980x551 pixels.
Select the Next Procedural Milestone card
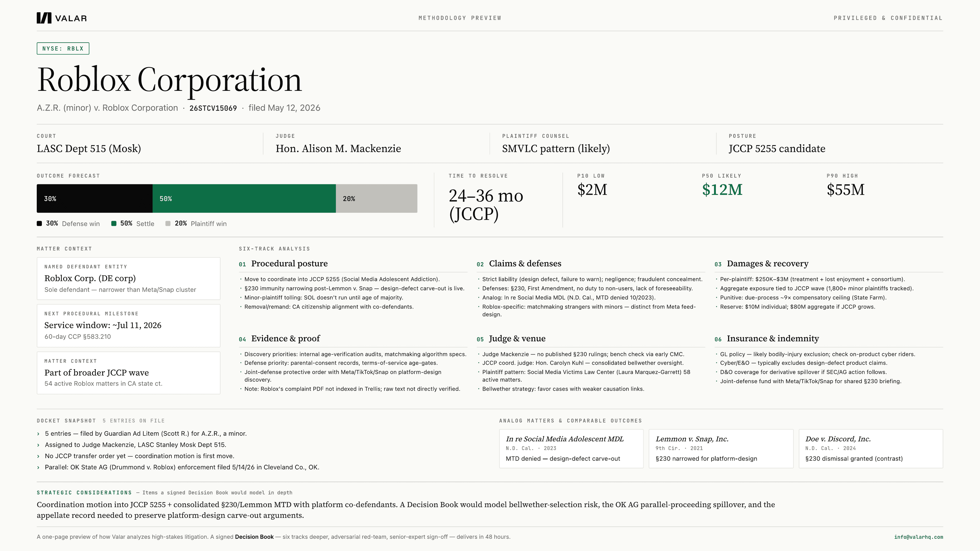128,325
